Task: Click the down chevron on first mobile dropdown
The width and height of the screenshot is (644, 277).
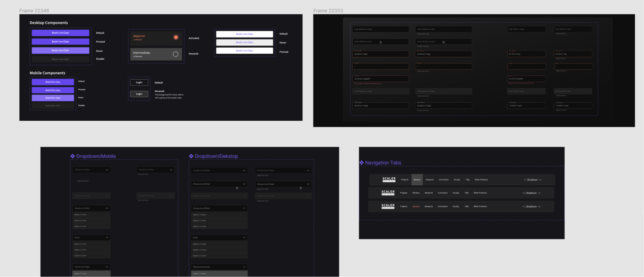Action: point(107,170)
